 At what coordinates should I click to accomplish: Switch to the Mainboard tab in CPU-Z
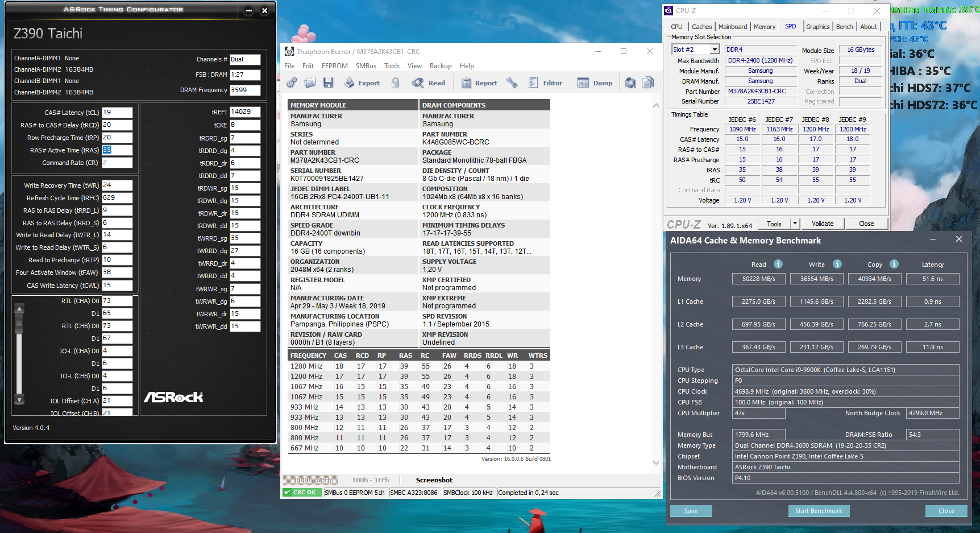point(732,27)
